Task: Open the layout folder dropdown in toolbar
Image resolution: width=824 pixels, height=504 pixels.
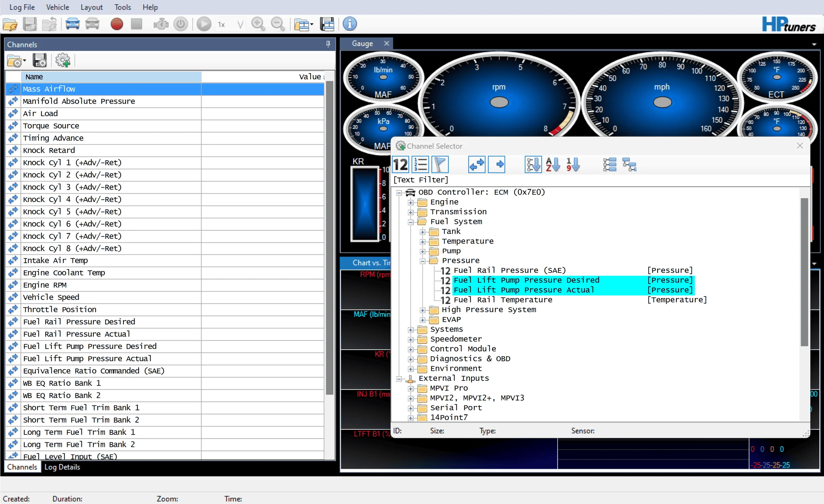Action: click(304, 25)
